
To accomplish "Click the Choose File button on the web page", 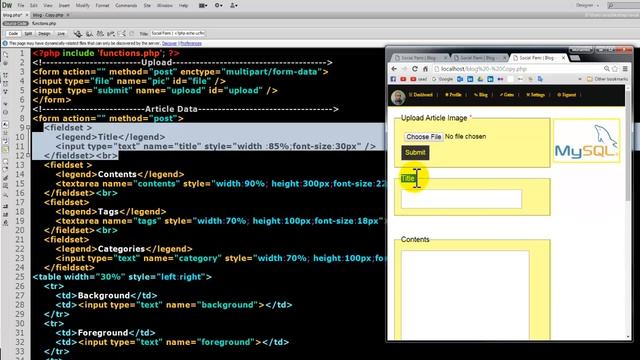I will click(x=423, y=137).
